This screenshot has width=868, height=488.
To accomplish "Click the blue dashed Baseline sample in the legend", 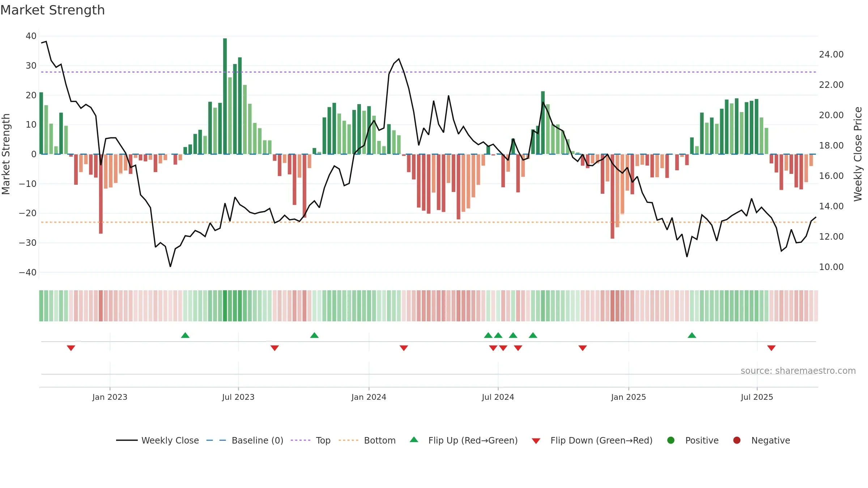I will [x=216, y=440].
